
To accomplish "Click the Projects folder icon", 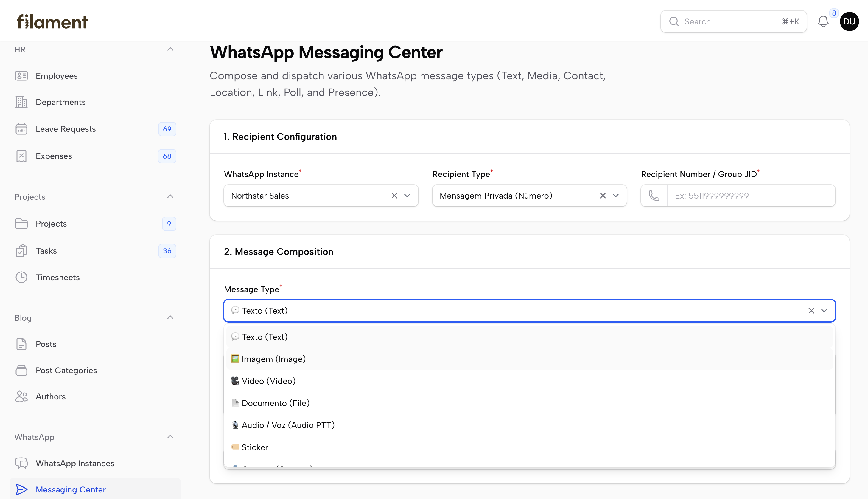I will (x=21, y=224).
